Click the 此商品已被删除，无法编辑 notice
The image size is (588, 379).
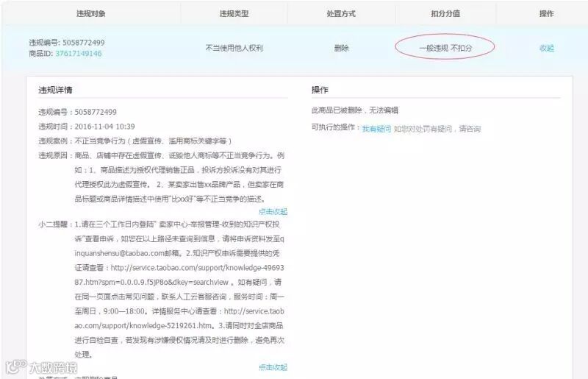point(355,110)
